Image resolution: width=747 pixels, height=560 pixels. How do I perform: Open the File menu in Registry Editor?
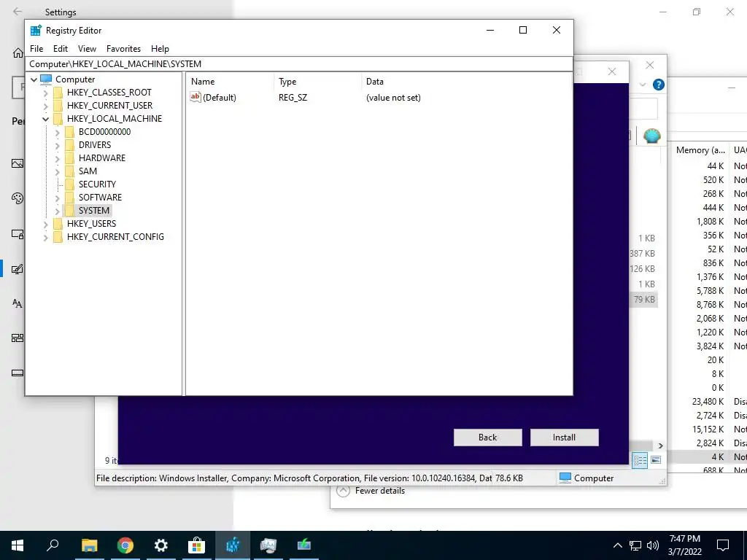(36, 49)
